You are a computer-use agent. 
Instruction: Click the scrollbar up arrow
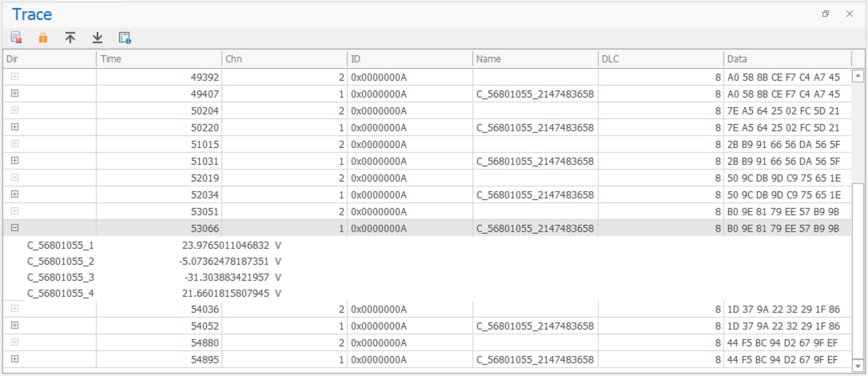coord(857,76)
